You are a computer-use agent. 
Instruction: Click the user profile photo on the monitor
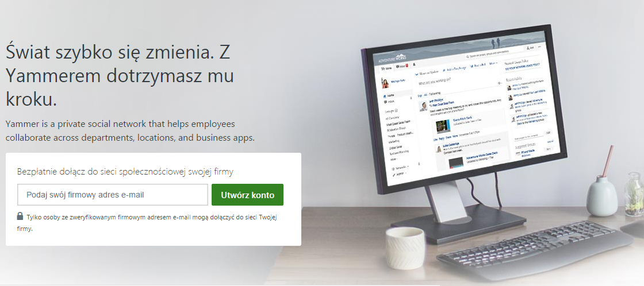[385, 84]
